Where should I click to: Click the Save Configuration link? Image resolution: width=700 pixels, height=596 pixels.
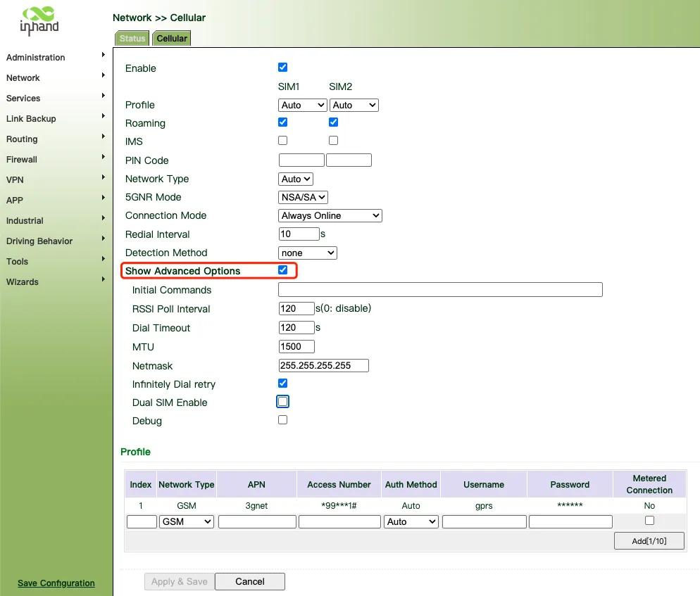pos(56,583)
